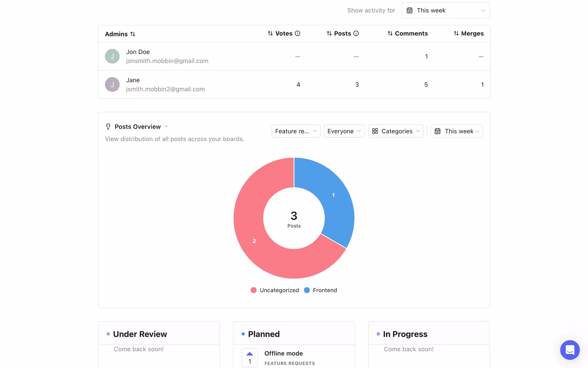Sort the table by Merges column

(x=468, y=33)
